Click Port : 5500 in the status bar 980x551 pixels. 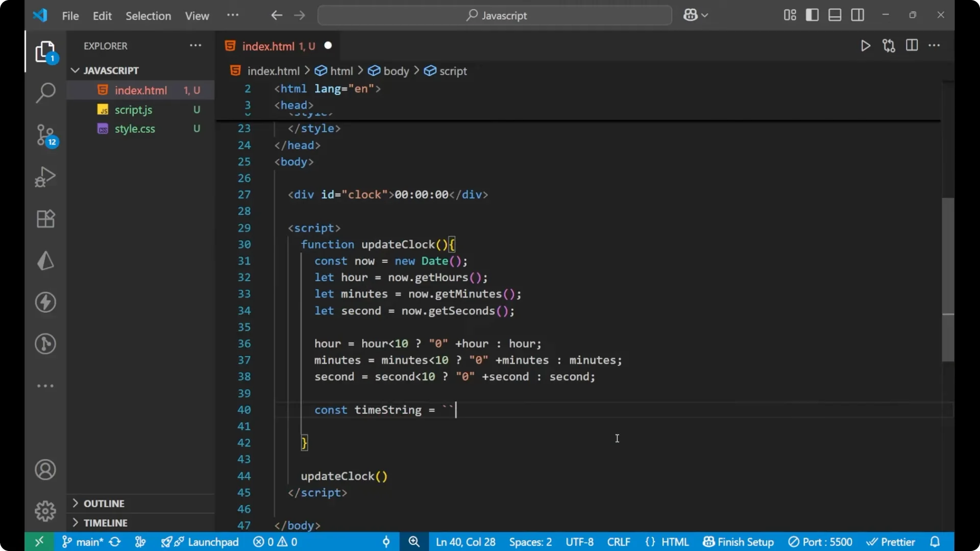(821, 542)
